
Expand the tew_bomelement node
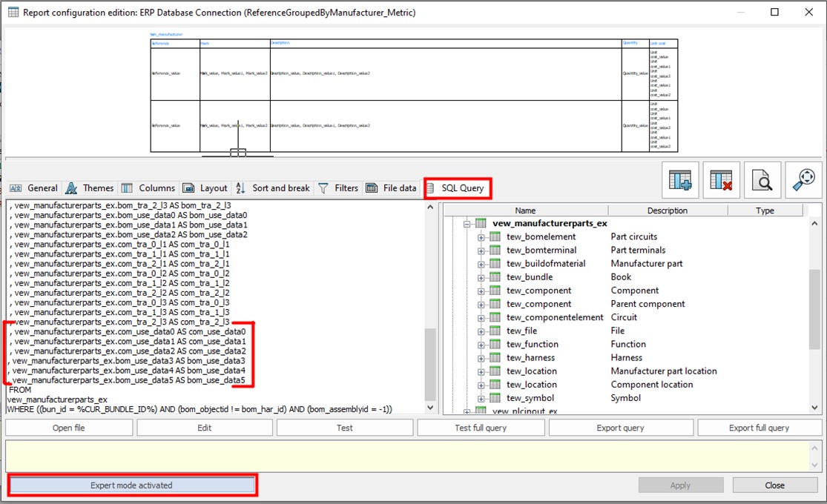coord(481,237)
